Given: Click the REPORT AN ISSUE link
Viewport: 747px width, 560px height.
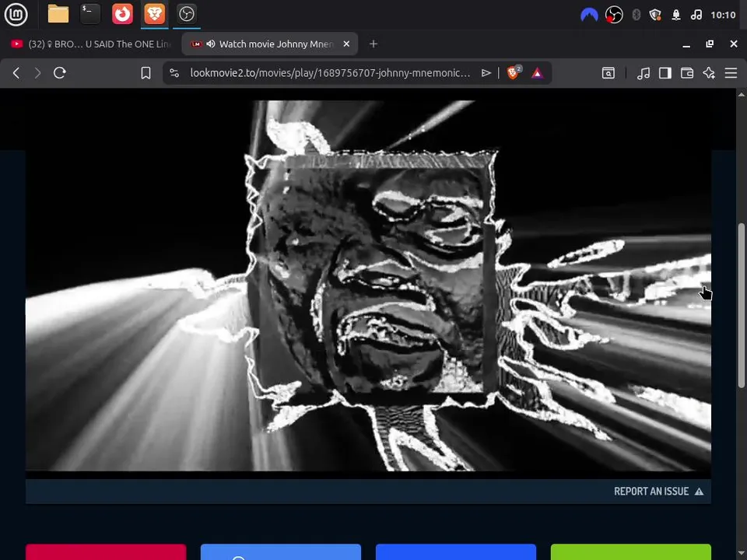Looking at the screenshot, I should 658,492.
